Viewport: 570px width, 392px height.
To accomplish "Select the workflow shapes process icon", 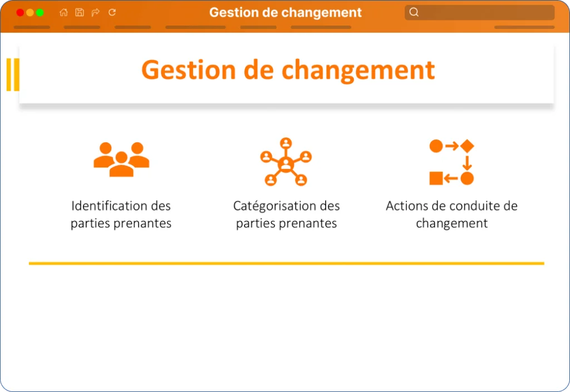I will tap(451, 162).
